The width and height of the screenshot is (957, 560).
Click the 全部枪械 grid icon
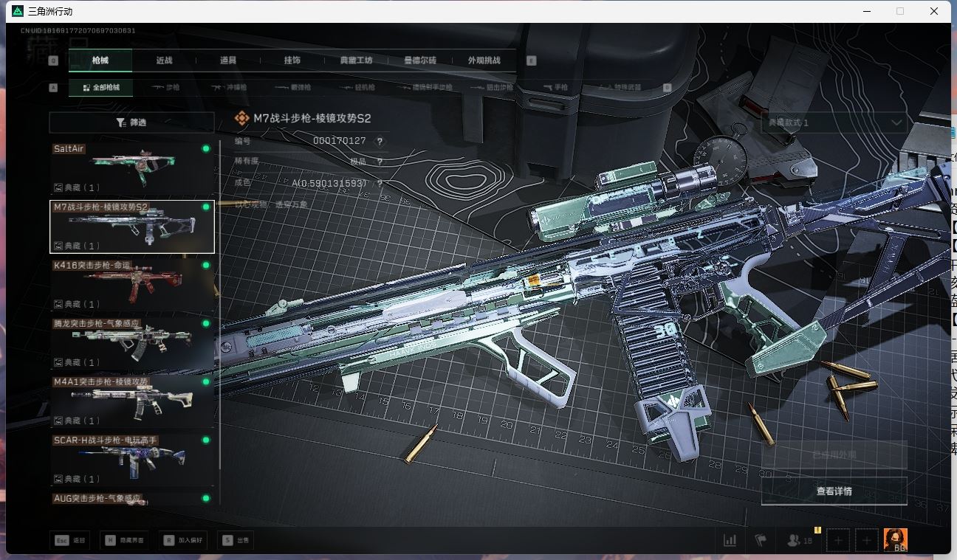coord(88,87)
